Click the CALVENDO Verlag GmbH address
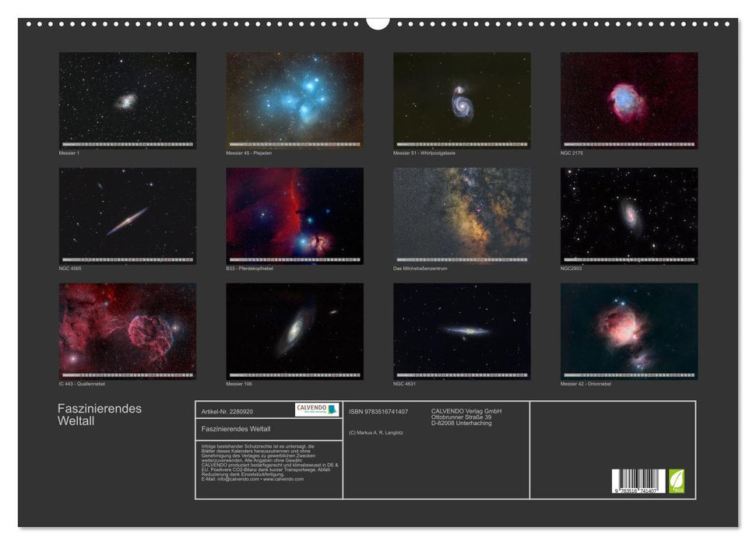This screenshot has height=545, width=756. coord(466,417)
